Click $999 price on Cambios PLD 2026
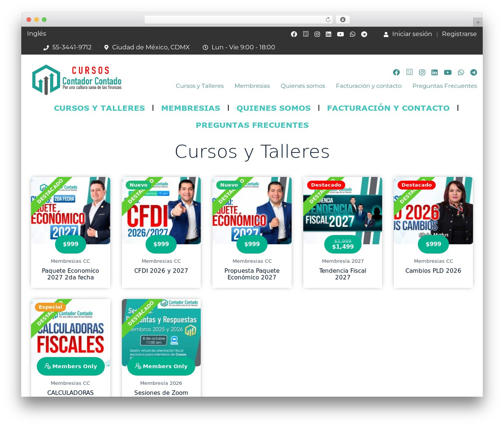 tap(433, 244)
